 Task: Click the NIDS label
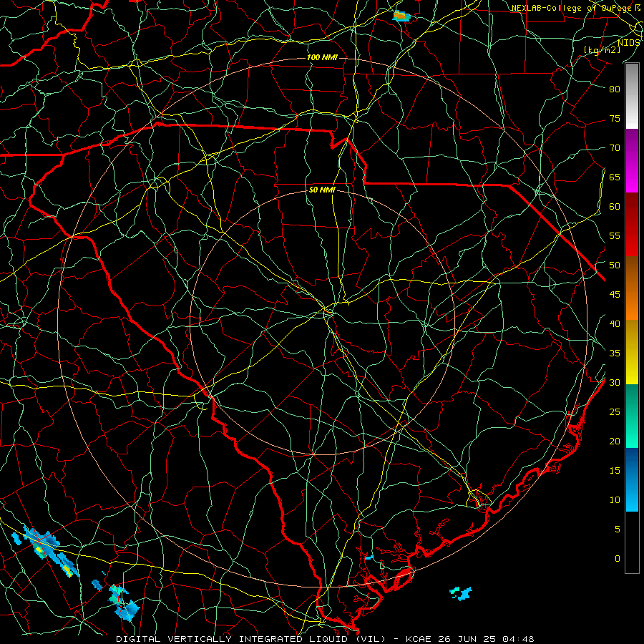629,43
